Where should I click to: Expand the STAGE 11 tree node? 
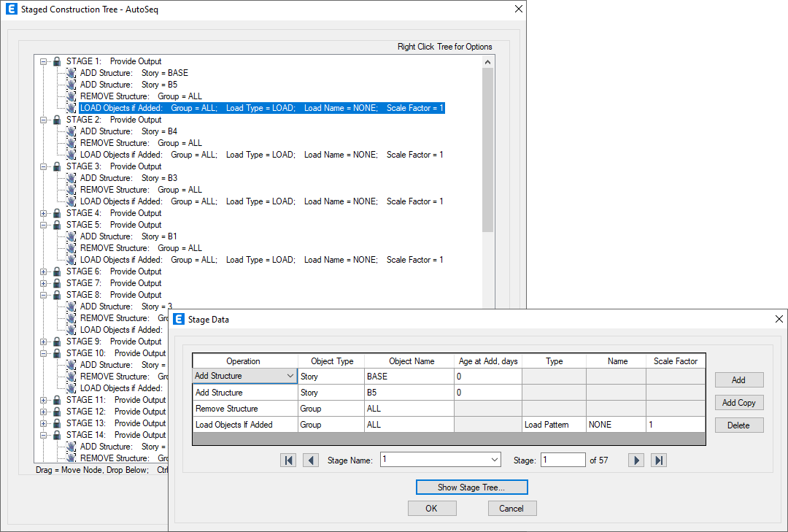tap(44, 400)
